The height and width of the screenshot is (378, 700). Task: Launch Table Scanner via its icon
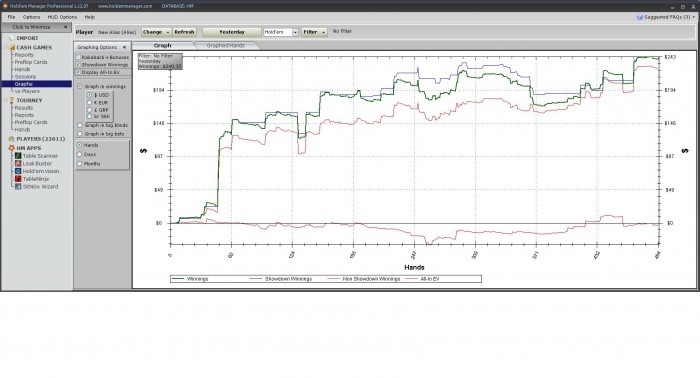18,156
